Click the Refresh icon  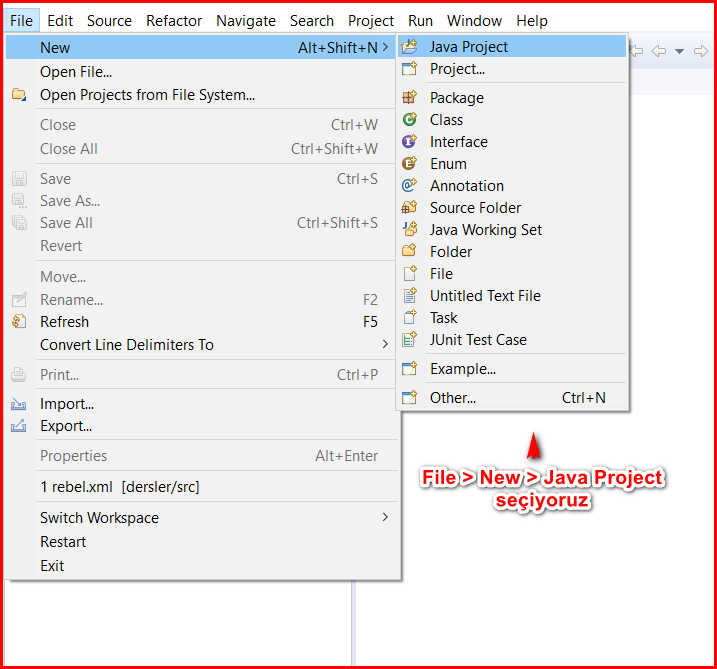coord(19,321)
